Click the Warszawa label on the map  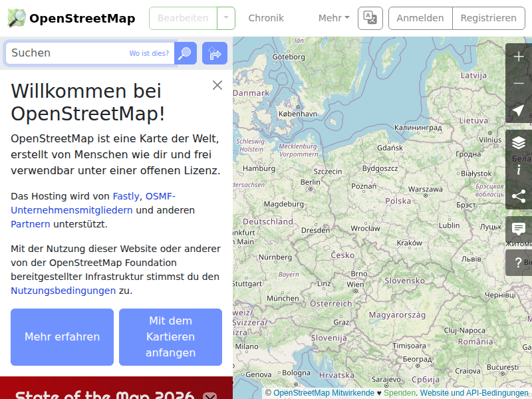coord(426,190)
